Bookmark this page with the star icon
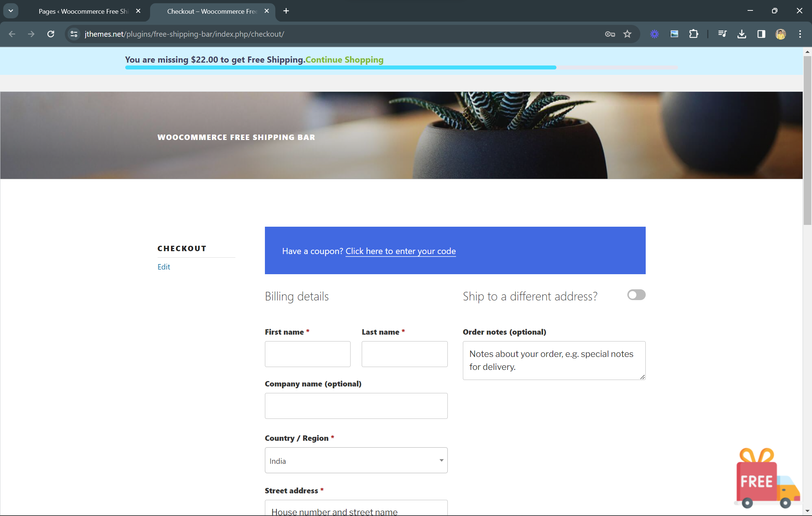The width and height of the screenshot is (812, 516). pos(627,34)
